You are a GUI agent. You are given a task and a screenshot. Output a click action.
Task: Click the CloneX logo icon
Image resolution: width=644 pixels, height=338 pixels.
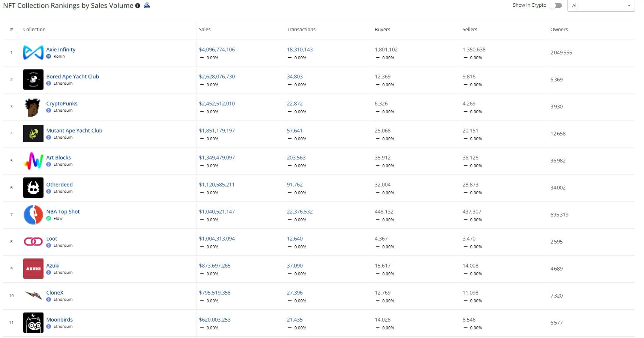pos(33,296)
